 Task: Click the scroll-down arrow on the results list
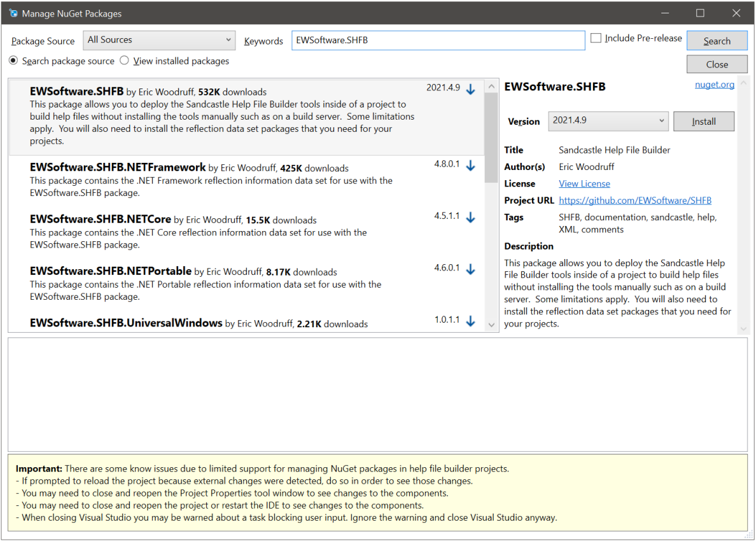point(491,325)
